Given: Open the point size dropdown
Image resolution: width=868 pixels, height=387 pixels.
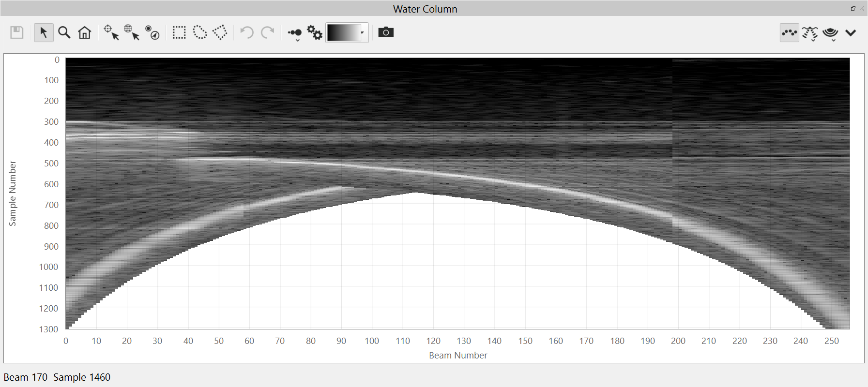Looking at the screenshot, I should click(295, 33).
